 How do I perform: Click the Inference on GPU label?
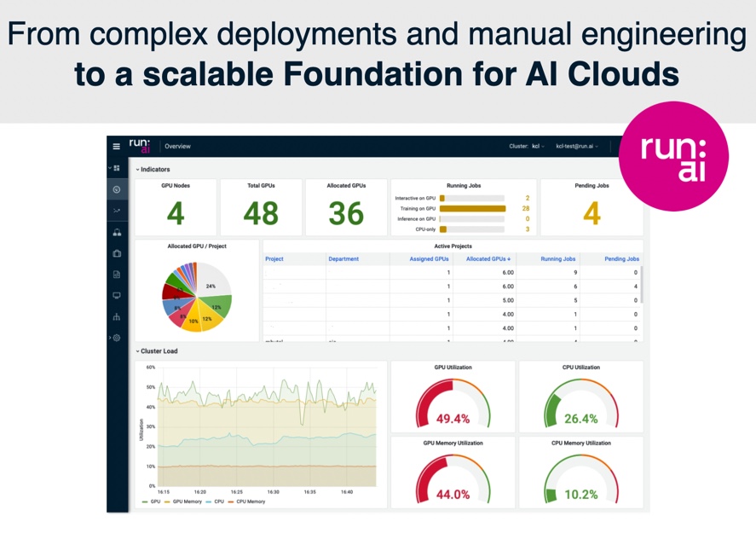(x=416, y=219)
